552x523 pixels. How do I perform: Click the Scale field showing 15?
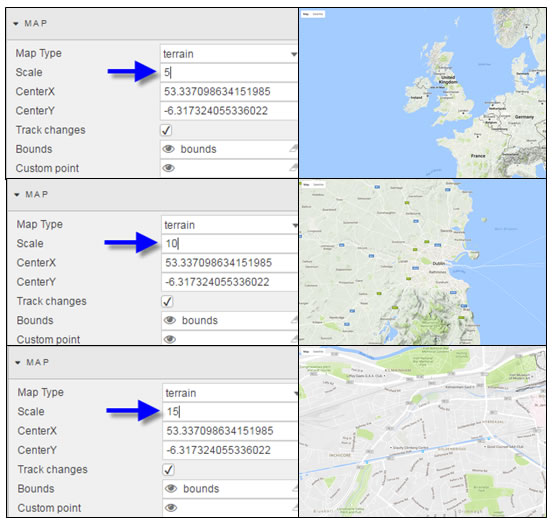click(x=230, y=412)
